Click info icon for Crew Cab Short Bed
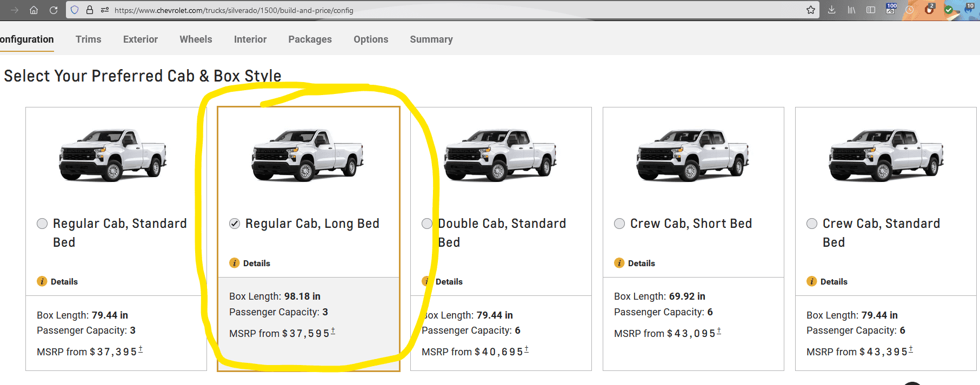The width and height of the screenshot is (980, 385). click(619, 263)
